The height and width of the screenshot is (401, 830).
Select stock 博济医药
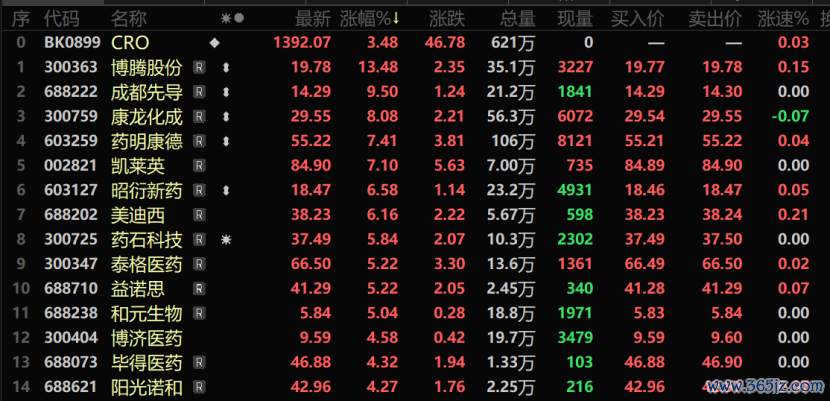pyautogui.click(x=147, y=338)
